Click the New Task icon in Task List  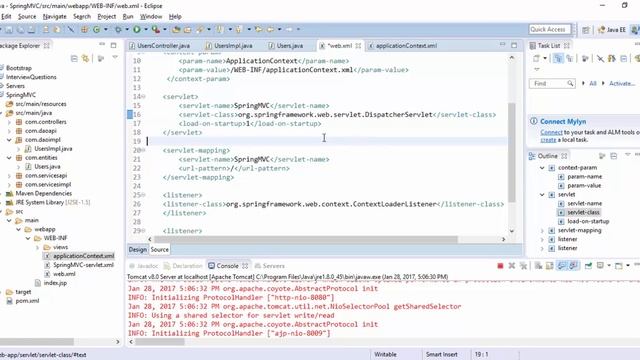[536, 58]
